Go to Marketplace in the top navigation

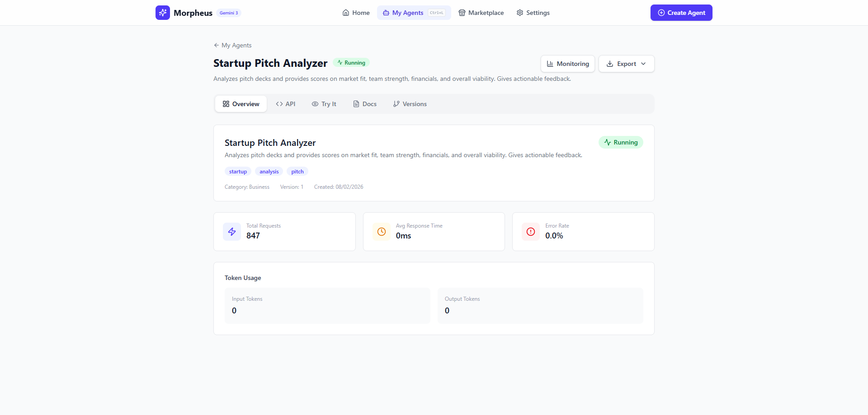[481, 13]
